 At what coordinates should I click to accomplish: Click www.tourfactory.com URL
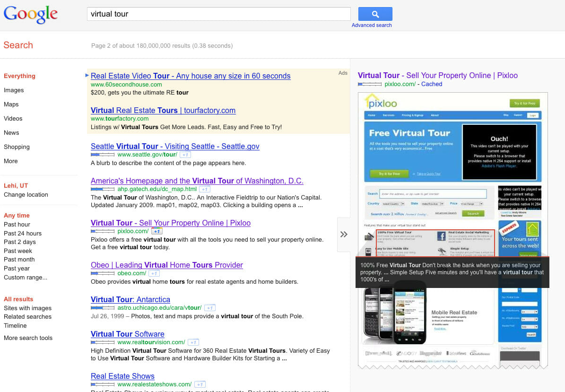pyautogui.click(x=120, y=119)
